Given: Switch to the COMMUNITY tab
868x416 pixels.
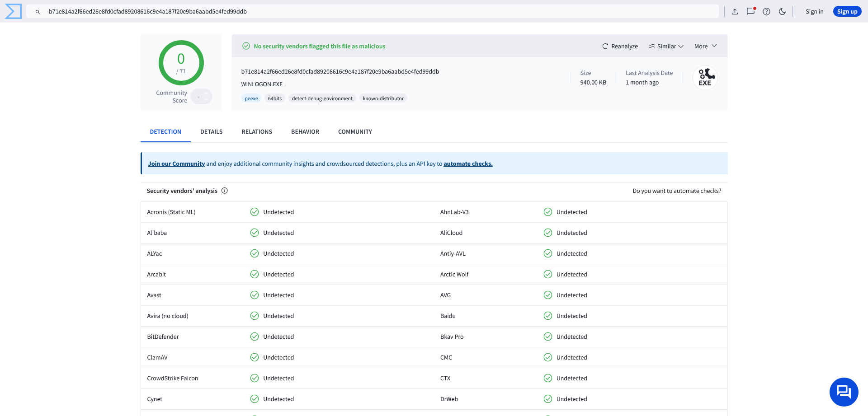Looking at the screenshot, I should (x=355, y=132).
